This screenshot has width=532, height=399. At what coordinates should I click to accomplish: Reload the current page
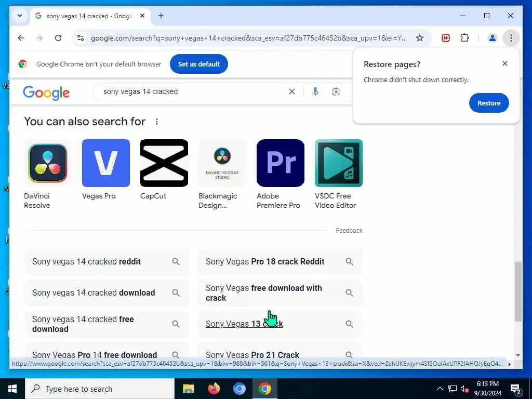pyautogui.click(x=58, y=38)
